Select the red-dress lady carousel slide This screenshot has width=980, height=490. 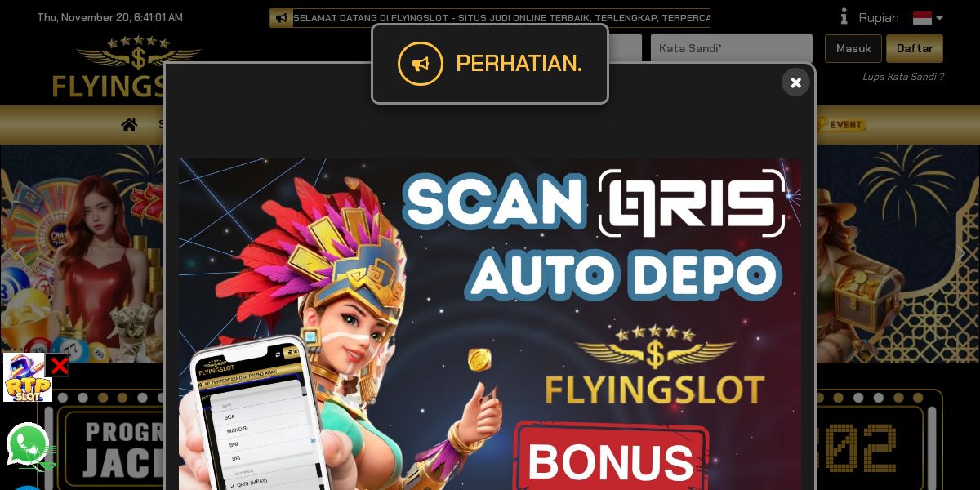[82, 254]
